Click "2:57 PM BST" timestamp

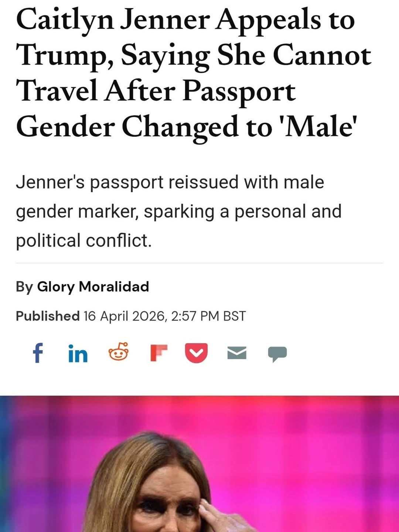(x=209, y=316)
